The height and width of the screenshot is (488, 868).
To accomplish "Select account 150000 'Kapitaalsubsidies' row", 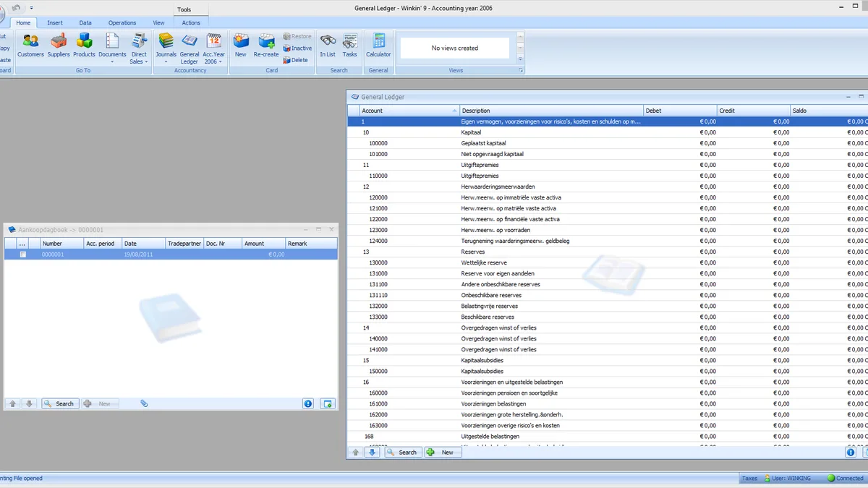I will (x=608, y=371).
